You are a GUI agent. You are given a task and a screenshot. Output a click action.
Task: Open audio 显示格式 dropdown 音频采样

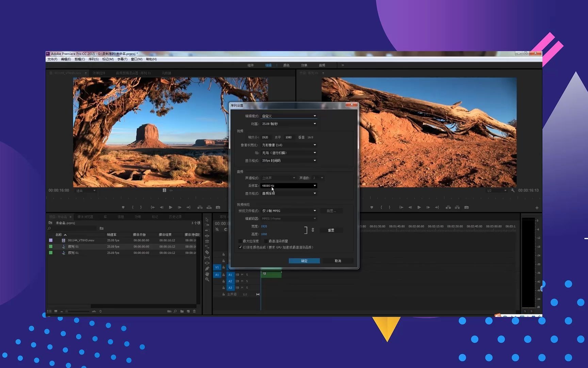289,194
